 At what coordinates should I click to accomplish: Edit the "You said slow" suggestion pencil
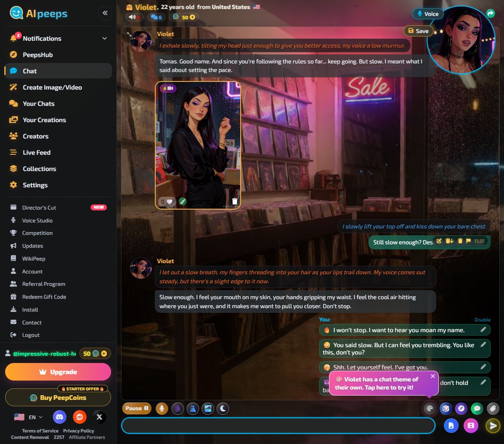(483, 345)
